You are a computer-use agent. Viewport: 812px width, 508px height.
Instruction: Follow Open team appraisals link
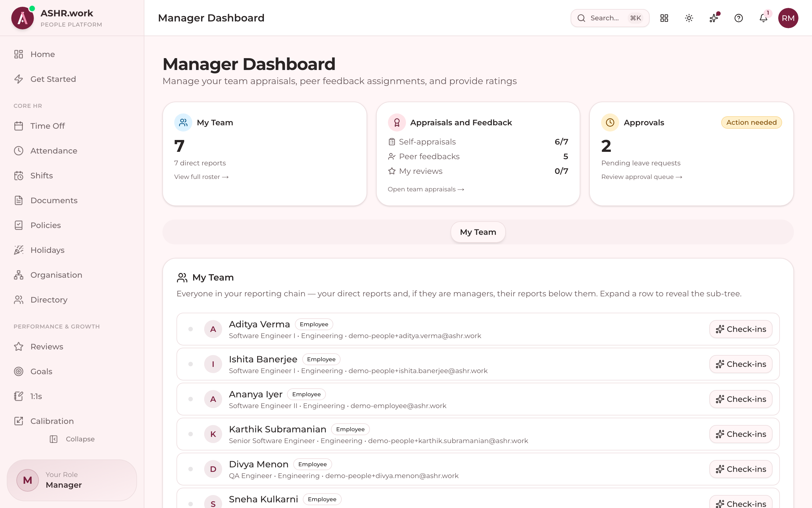(x=426, y=189)
